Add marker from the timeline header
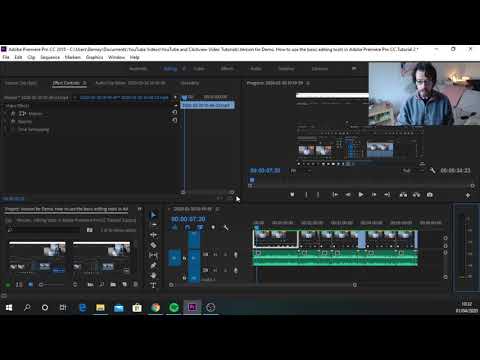 click(213, 228)
